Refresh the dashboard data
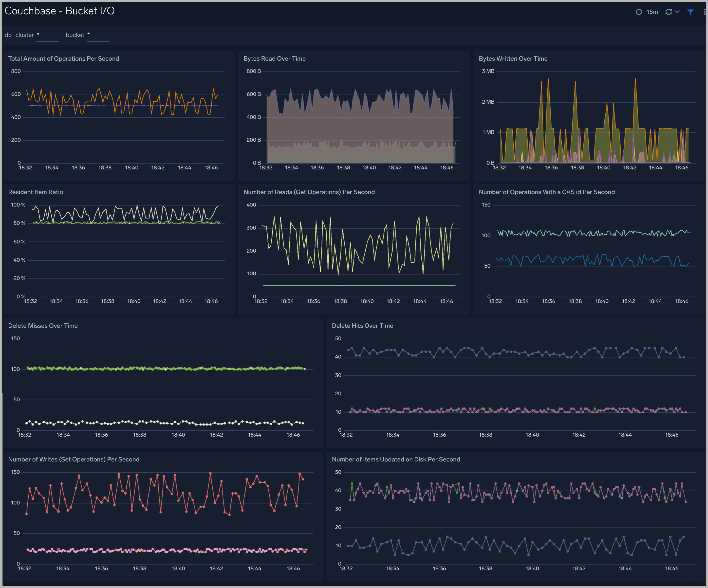708x588 pixels. tap(669, 12)
